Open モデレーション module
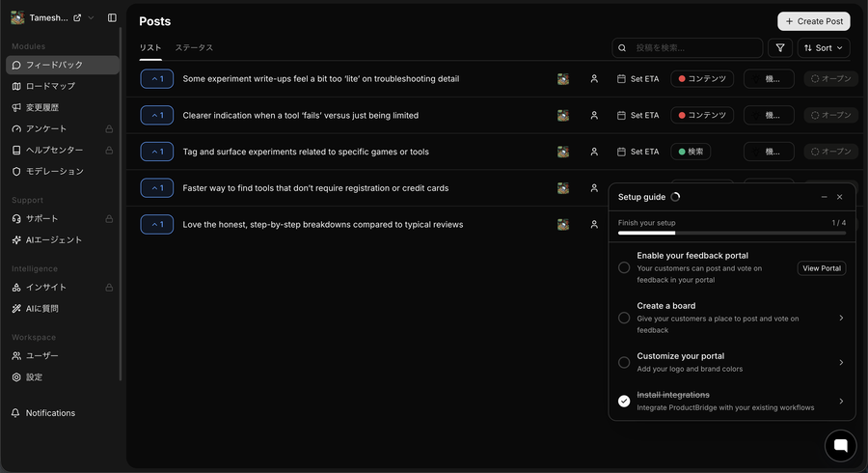Image resolution: width=868 pixels, height=473 pixels. click(63, 171)
